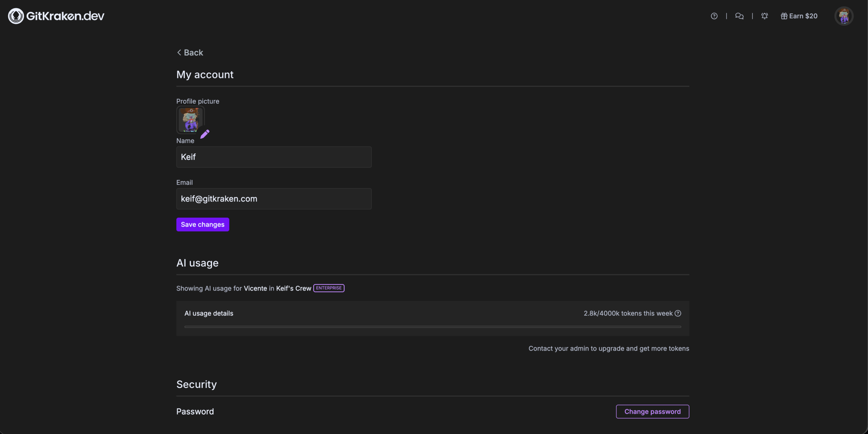The image size is (868, 434).
Task: Edit profile picture with the pencil icon
Action: pos(205,134)
